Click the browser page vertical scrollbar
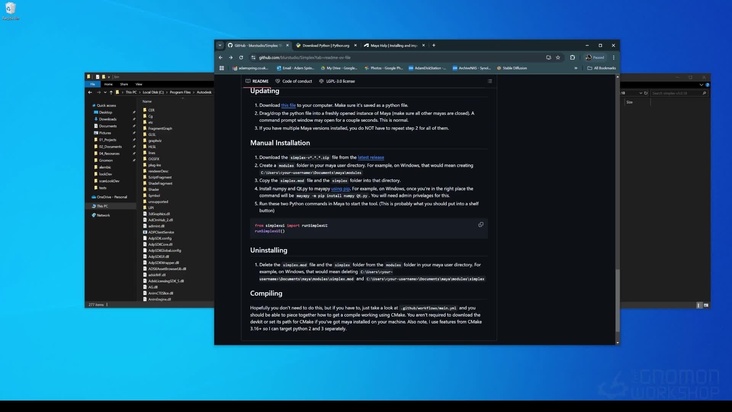732x412 pixels. click(x=616, y=200)
